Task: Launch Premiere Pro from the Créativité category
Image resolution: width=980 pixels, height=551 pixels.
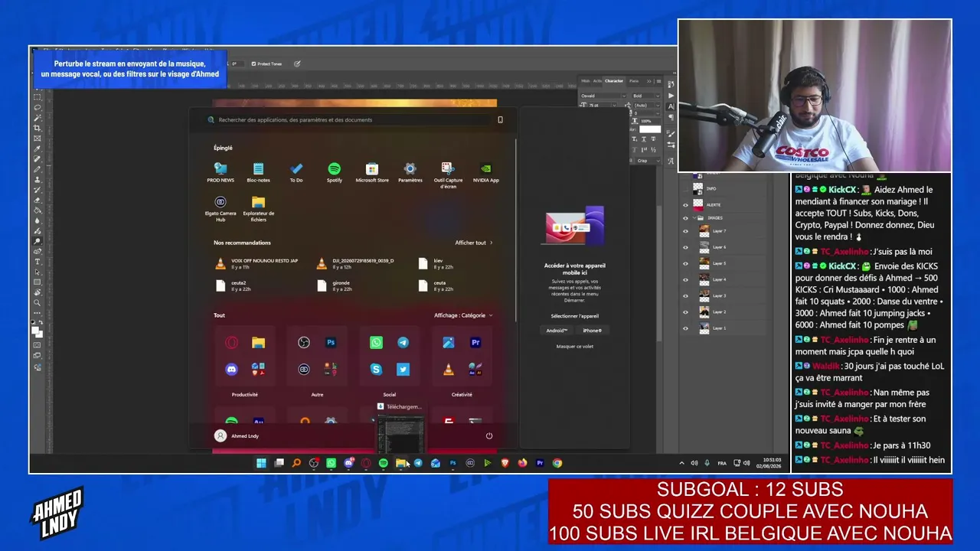Action: [475, 343]
